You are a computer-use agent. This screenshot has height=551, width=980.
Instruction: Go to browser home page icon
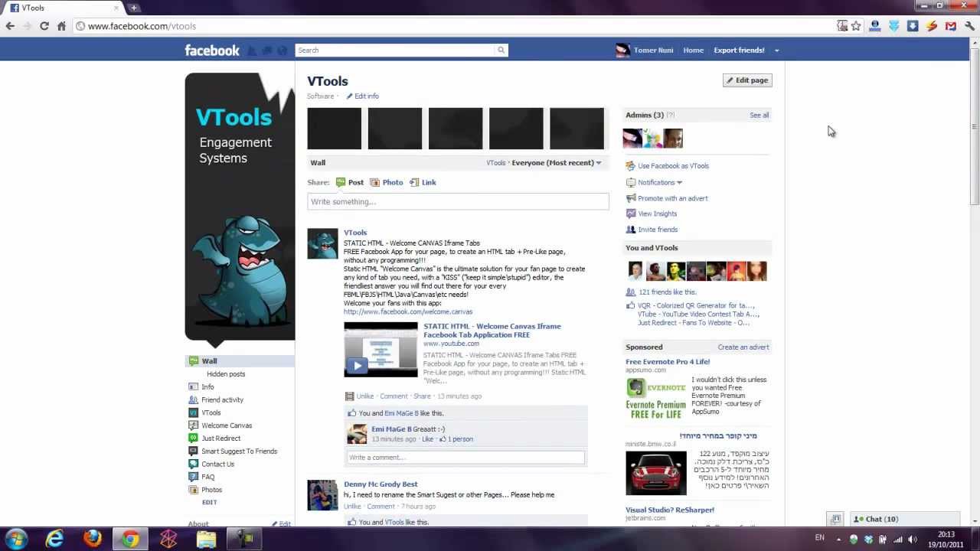[x=61, y=26]
